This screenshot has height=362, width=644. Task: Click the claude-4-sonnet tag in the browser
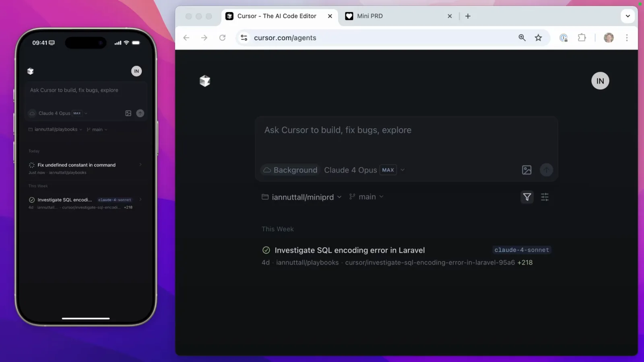522,250
